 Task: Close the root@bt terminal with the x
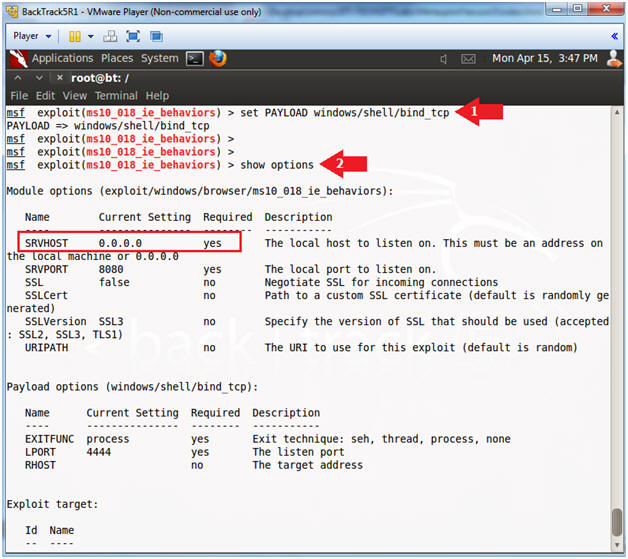point(60,78)
